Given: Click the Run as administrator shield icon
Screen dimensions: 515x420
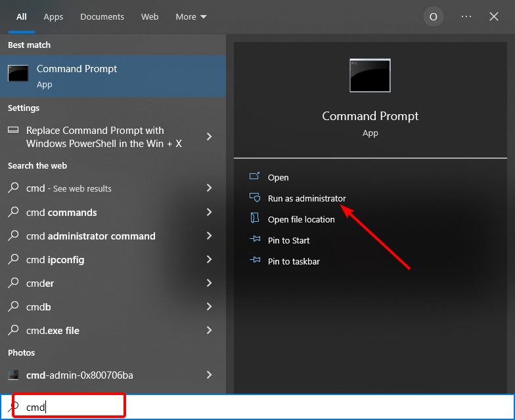Looking at the screenshot, I should [255, 198].
